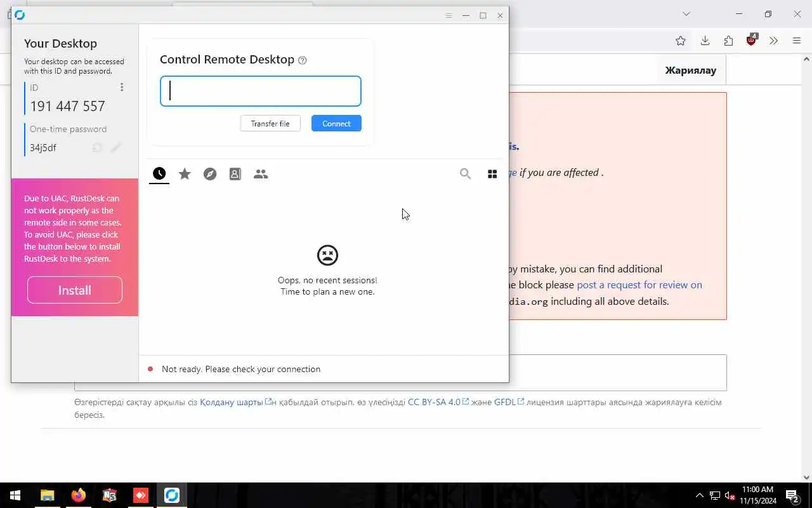Screen dimensions: 812x508
Task: Click the search magnifier in RustDesk
Action: [x=466, y=173]
